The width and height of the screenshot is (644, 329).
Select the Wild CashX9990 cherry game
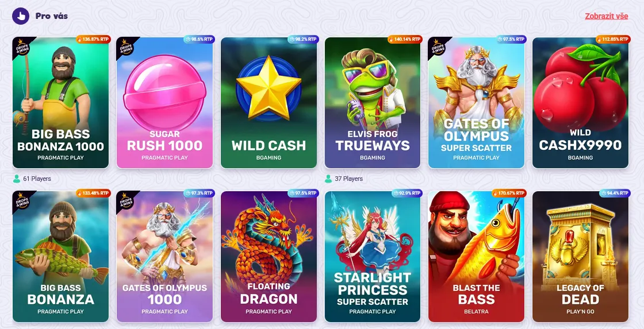point(580,103)
